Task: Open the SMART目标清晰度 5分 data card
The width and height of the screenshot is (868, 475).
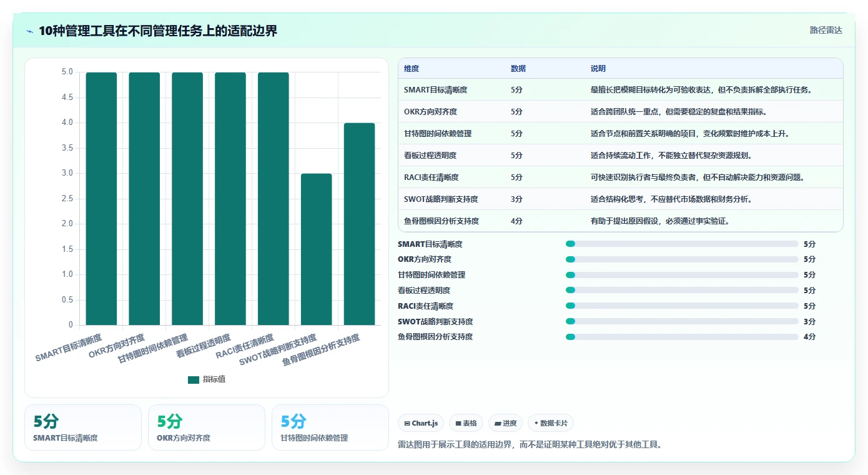Action: pyautogui.click(x=83, y=427)
